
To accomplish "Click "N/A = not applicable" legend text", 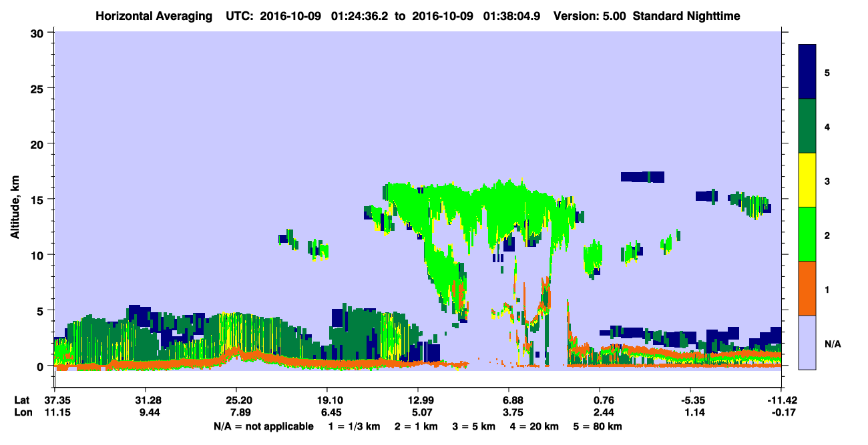I will [263, 426].
